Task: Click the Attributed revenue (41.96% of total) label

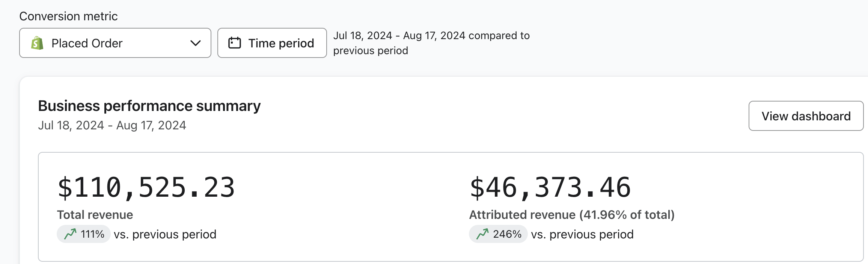Action: click(x=571, y=215)
